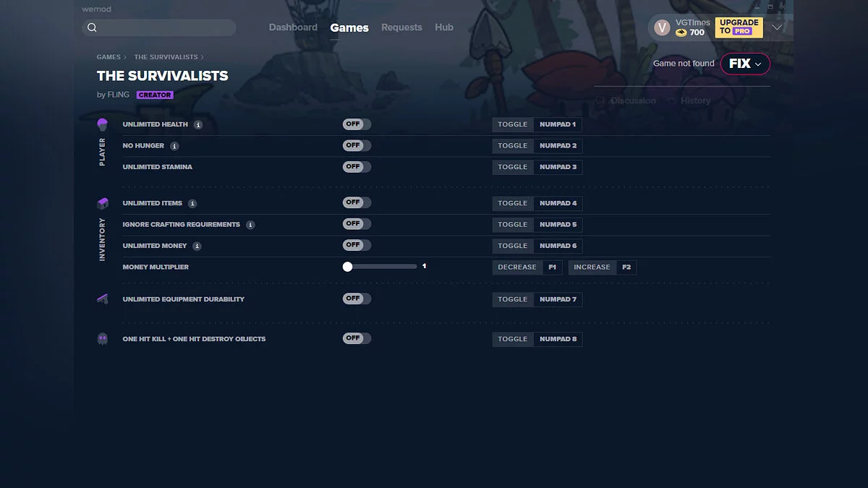Select the Games tab

pyautogui.click(x=349, y=27)
